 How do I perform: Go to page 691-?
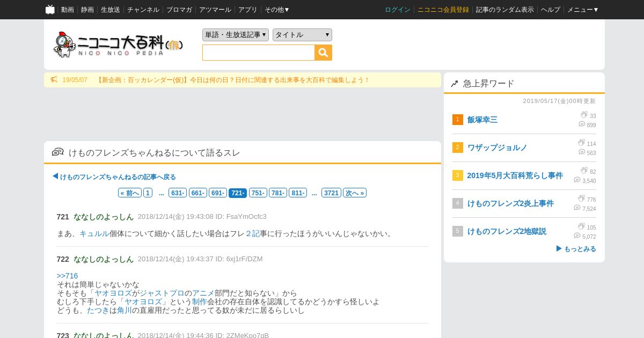217,193
